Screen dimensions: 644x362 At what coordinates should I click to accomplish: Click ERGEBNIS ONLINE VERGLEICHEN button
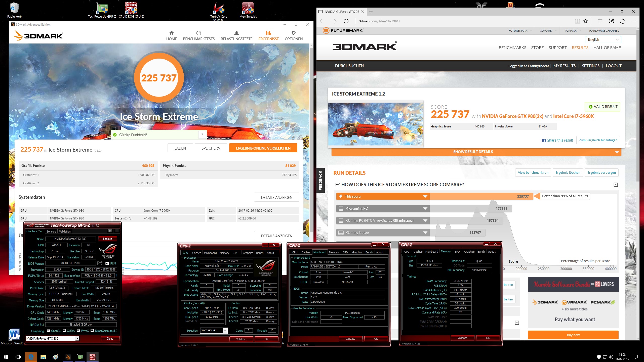click(x=263, y=148)
